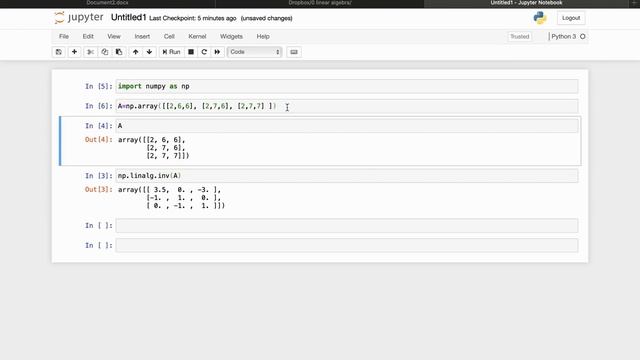640x360 pixels.
Task: Open the command palette keyboard icon
Action: [294, 52]
